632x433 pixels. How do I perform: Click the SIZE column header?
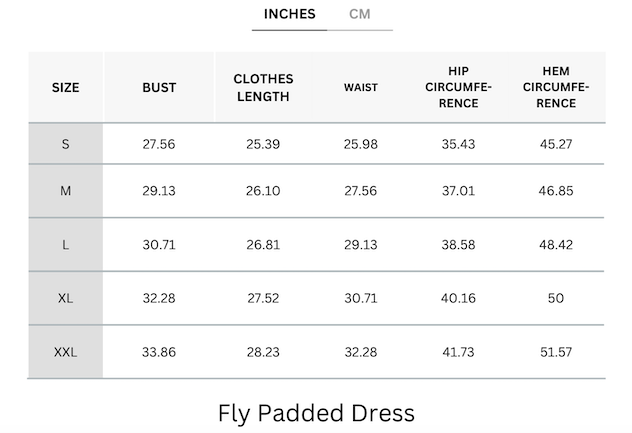(x=66, y=88)
